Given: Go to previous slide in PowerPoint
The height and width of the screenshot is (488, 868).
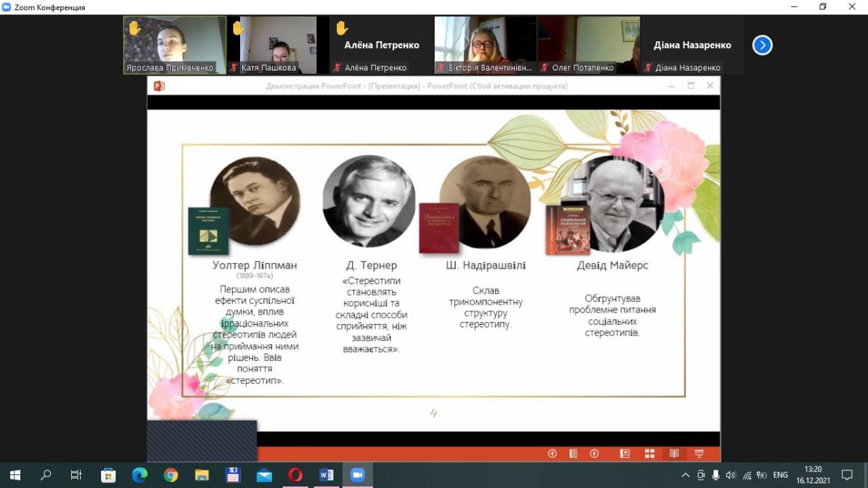Looking at the screenshot, I should (552, 454).
